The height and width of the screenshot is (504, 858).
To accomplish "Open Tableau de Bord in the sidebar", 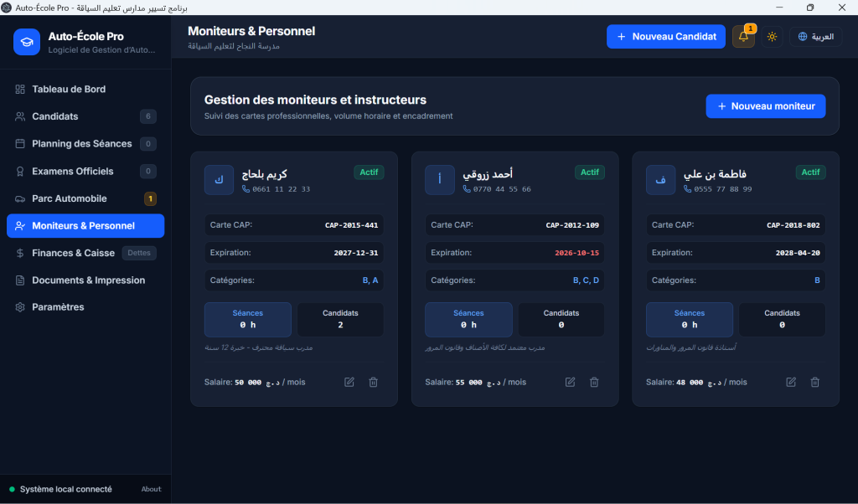I will (x=85, y=89).
